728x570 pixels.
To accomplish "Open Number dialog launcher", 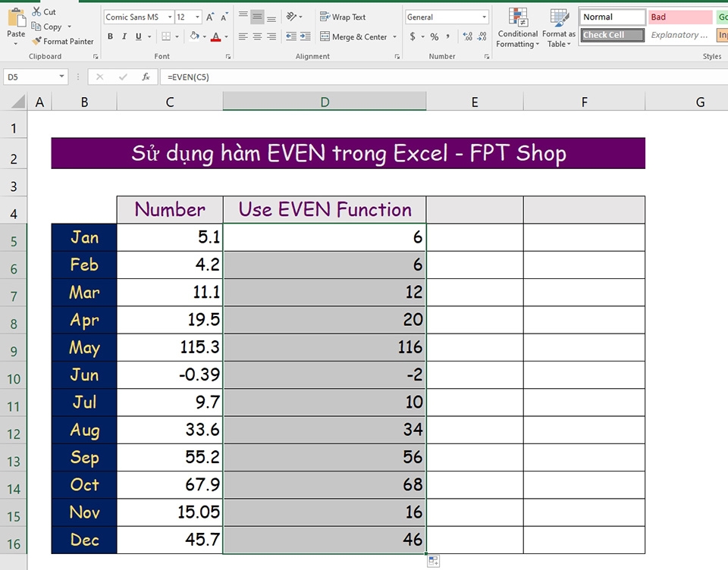I will pos(487,57).
